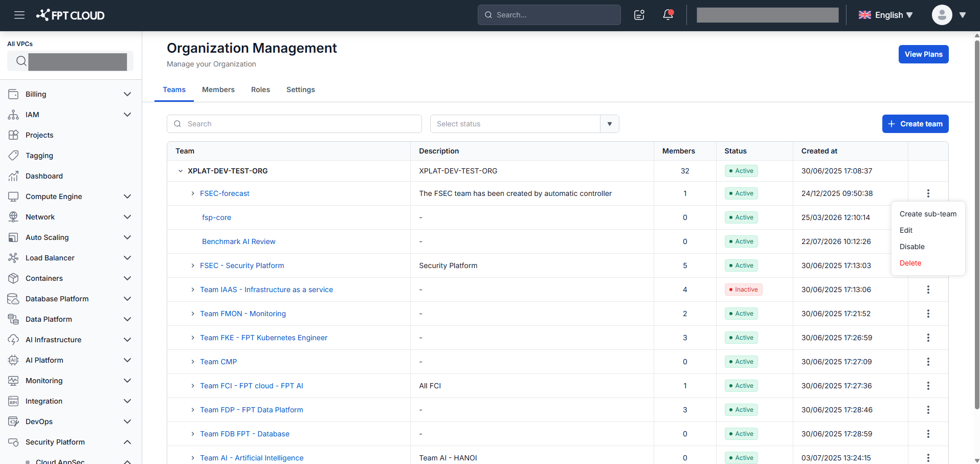
Task: Open the English language dropdown
Action: pyautogui.click(x=885, y=15)
